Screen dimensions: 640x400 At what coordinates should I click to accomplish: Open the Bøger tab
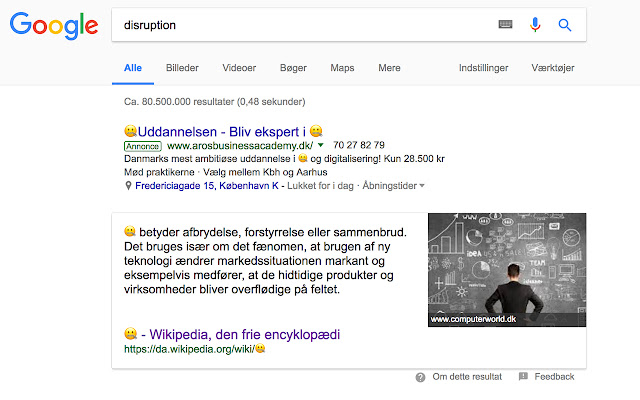293,68
